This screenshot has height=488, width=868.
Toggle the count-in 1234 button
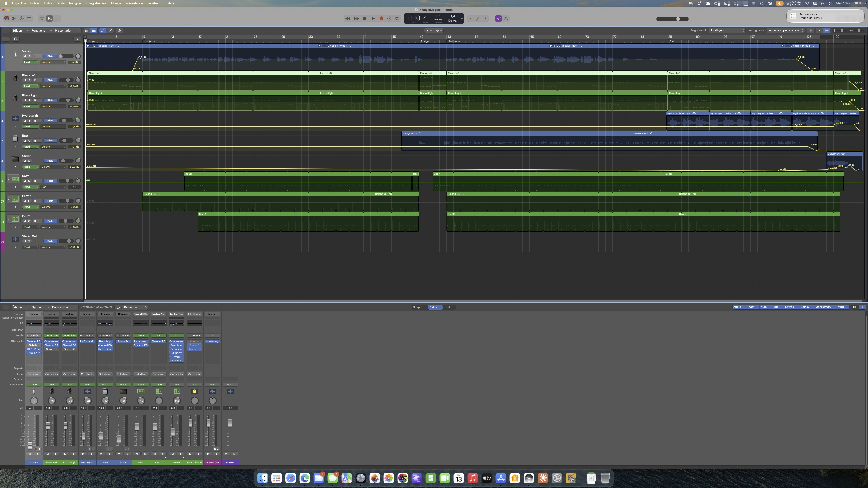498,19
